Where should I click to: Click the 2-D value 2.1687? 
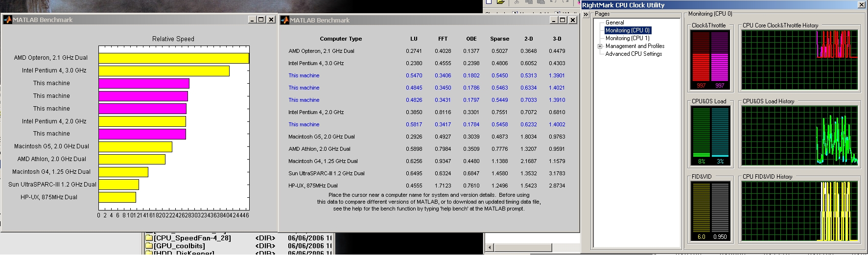[529, 161]
